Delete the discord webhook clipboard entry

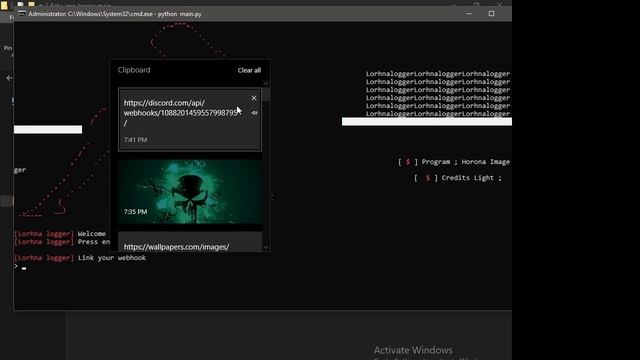click(254, 98)
